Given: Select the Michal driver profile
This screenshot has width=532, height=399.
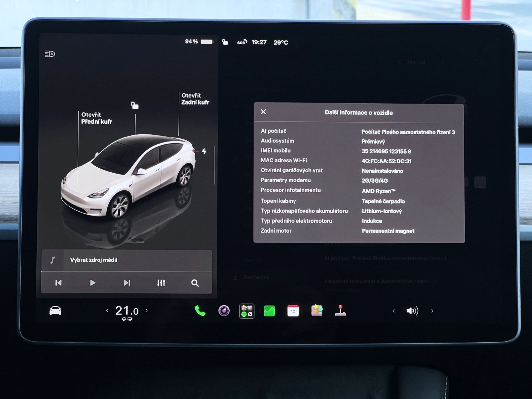Looking at the screenshot, I should click(416, 62).
